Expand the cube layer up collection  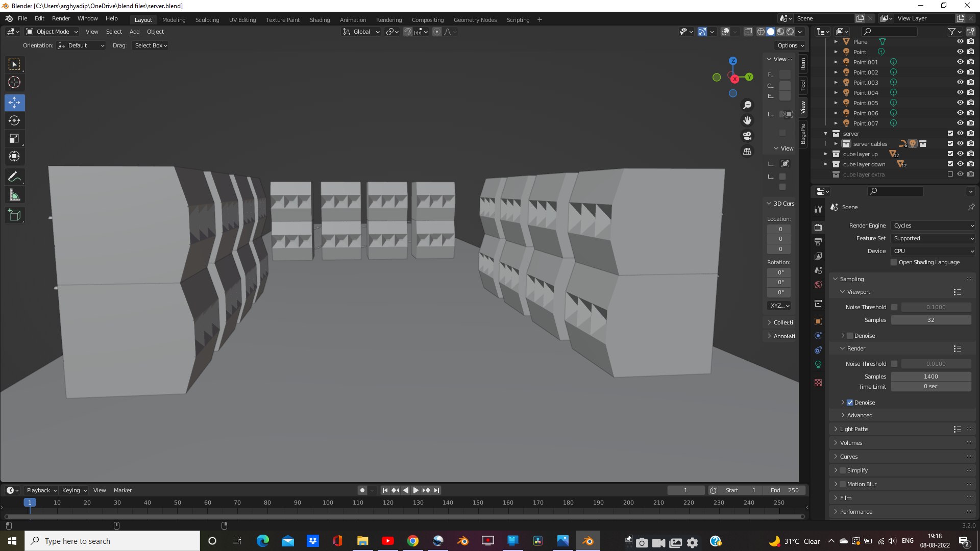(825, 154)
